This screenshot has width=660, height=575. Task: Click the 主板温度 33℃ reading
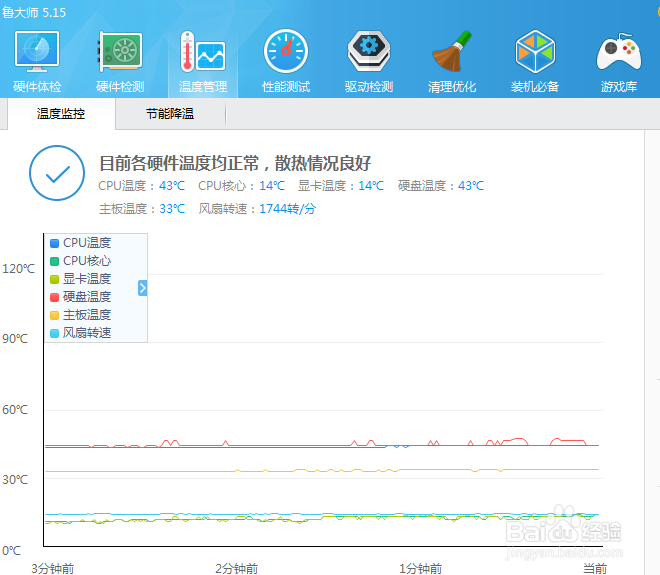click(x=142, y=209)
